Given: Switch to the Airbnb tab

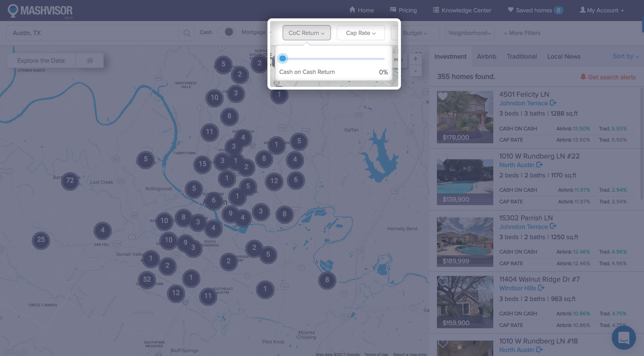Looking at the screenshot, I should (x=486, y=57).
